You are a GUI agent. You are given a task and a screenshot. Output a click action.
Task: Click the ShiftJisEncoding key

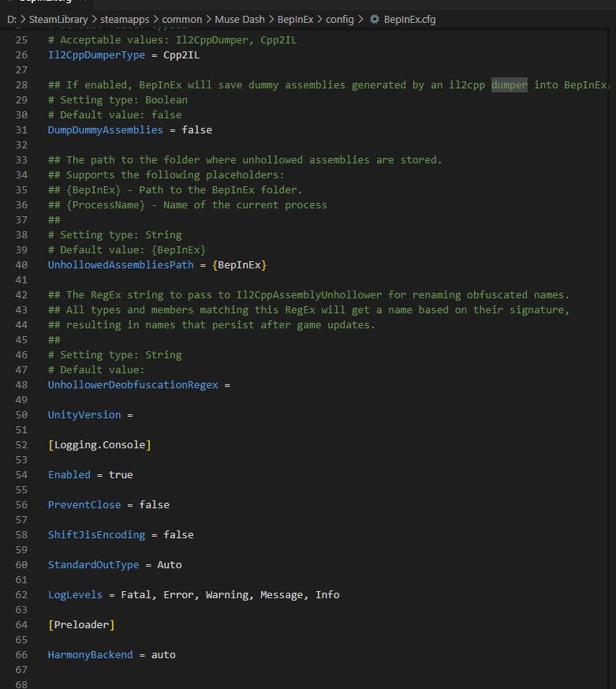[96, 534]
